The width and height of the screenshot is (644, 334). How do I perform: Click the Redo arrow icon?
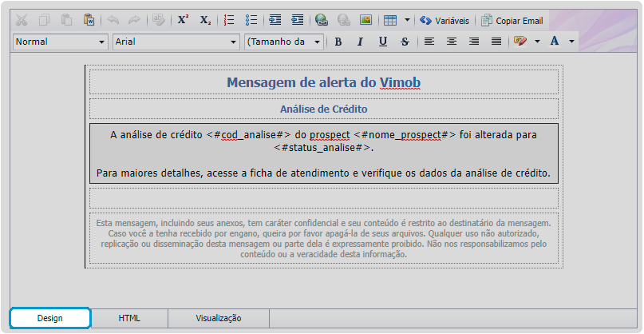pyautogui.click(x=134, y=20)
